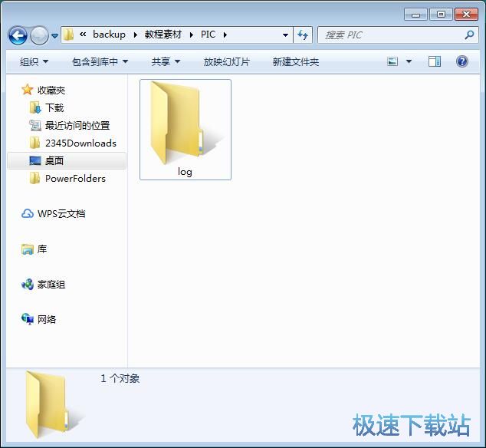486x448 pixels.
Task: Expand the arrow after PIC breadcrumb
Action: [225, 35]
